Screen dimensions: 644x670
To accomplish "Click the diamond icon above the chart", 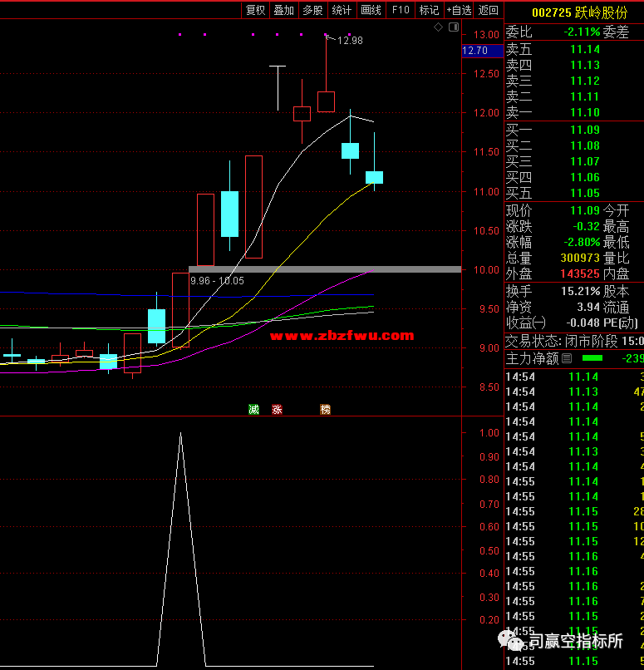I will click(x=439, y=27).
